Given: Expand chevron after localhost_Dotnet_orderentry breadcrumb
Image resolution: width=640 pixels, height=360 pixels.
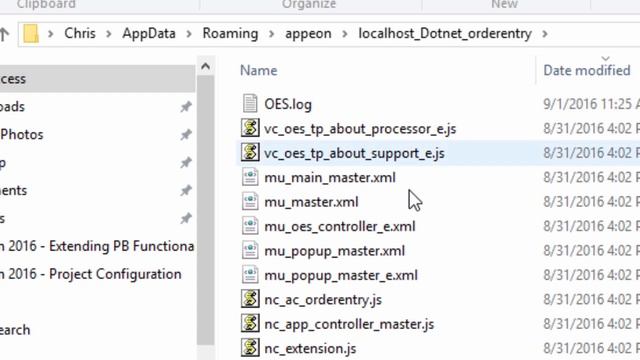Looking at the screenshot, I should coord(545,33).
